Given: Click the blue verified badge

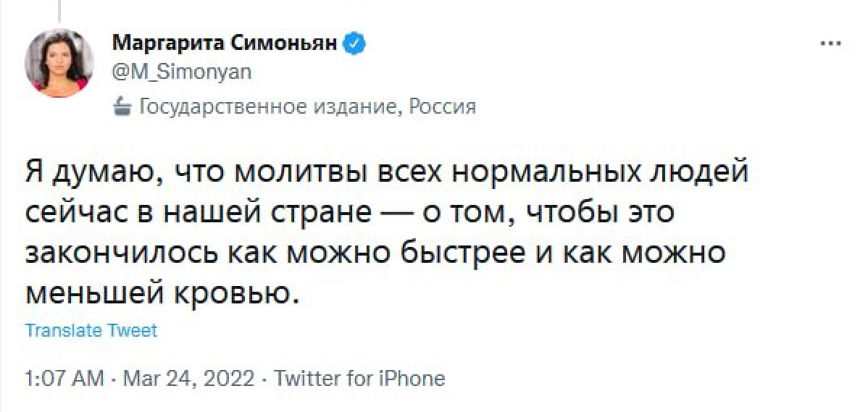Looking at the screenshot, I should coord(354,44).
